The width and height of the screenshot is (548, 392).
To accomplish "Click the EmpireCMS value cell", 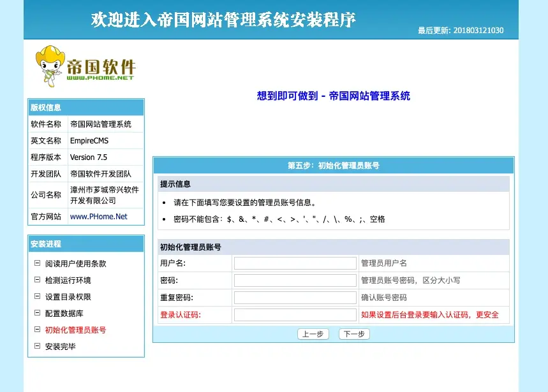I will pos(105,141).
